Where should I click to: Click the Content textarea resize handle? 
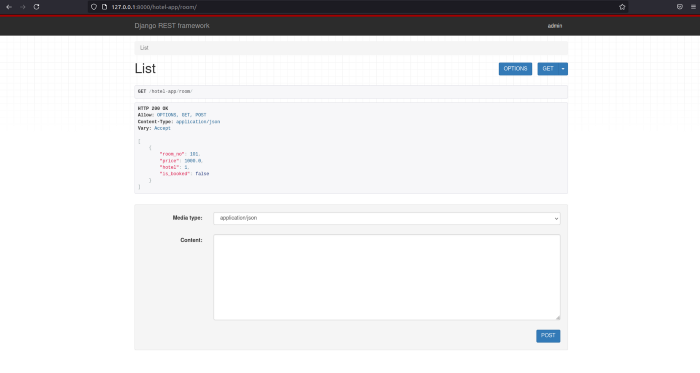coord(558,317)
